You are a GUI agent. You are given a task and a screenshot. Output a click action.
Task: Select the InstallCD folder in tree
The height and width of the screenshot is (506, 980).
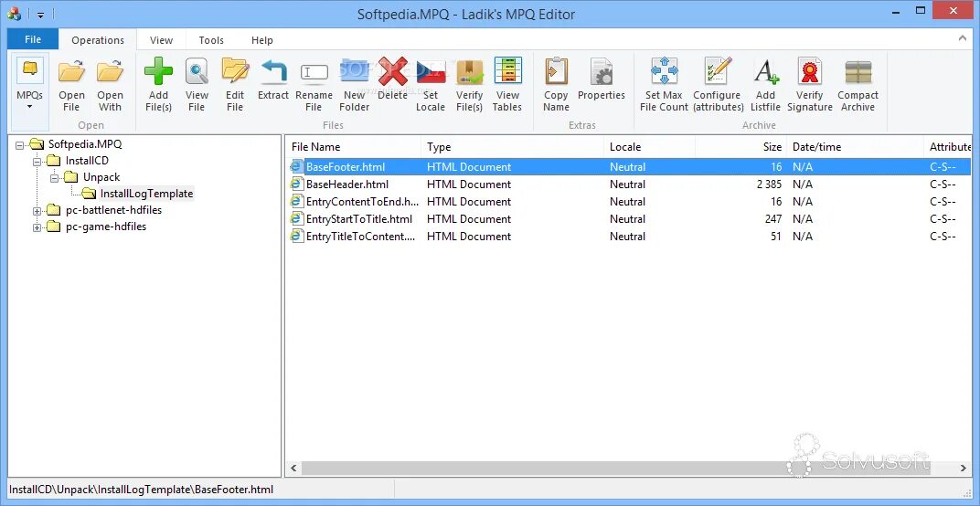(x=87, y=161)
